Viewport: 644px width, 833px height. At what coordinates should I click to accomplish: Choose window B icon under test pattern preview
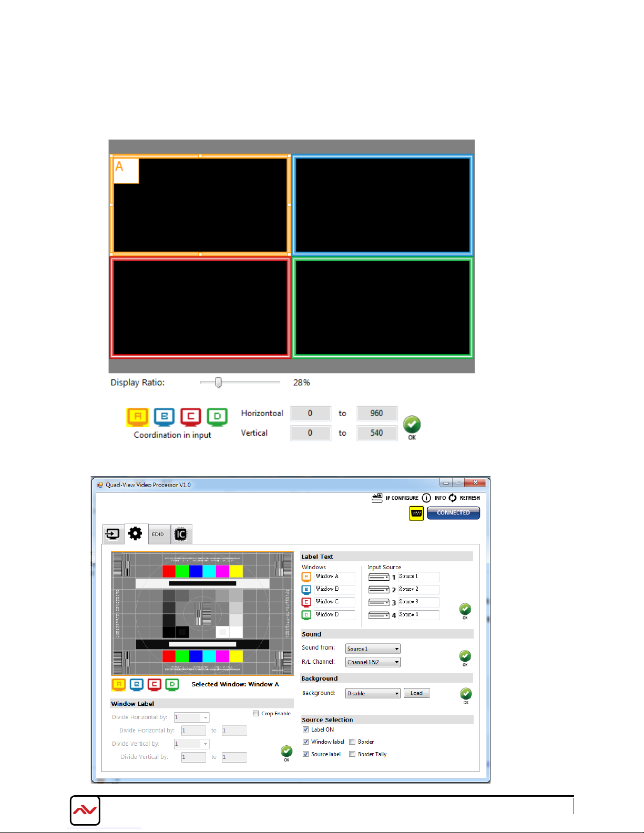pos(137,684)
